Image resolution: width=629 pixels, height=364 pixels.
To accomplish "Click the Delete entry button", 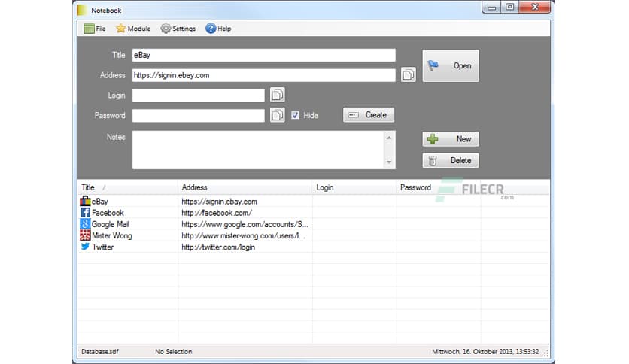I will click(451, 160).
